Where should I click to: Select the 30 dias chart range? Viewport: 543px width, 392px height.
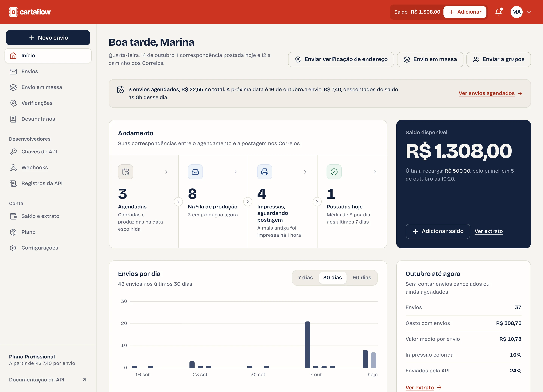(x=333, y=278)
